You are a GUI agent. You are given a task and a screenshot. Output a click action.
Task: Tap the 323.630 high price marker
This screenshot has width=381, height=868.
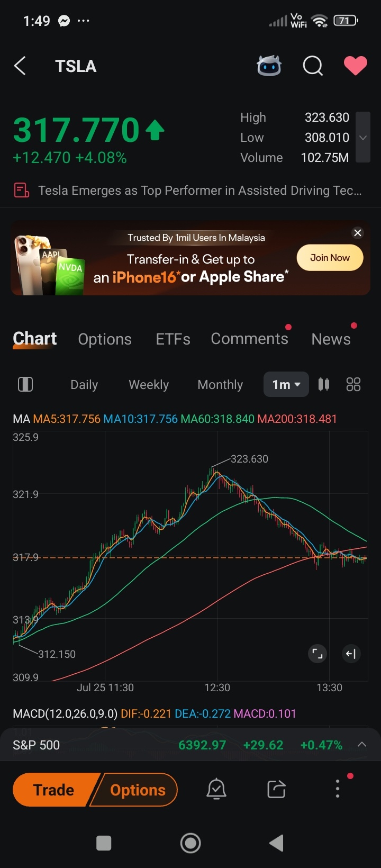pos(249,459)
